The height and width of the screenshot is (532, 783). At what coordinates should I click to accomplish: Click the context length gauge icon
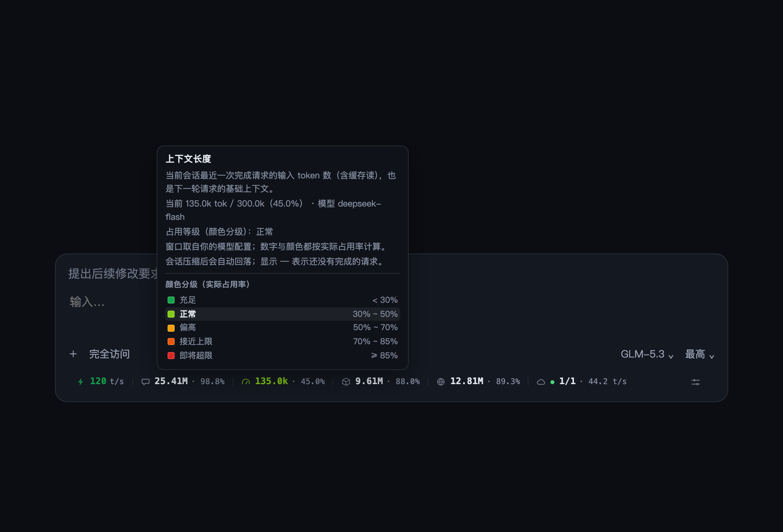pyautogui.click(x=246, y=382)
